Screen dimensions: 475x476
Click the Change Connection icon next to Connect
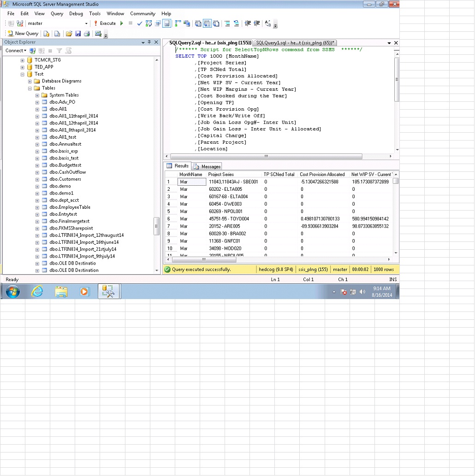click(20, 24)
